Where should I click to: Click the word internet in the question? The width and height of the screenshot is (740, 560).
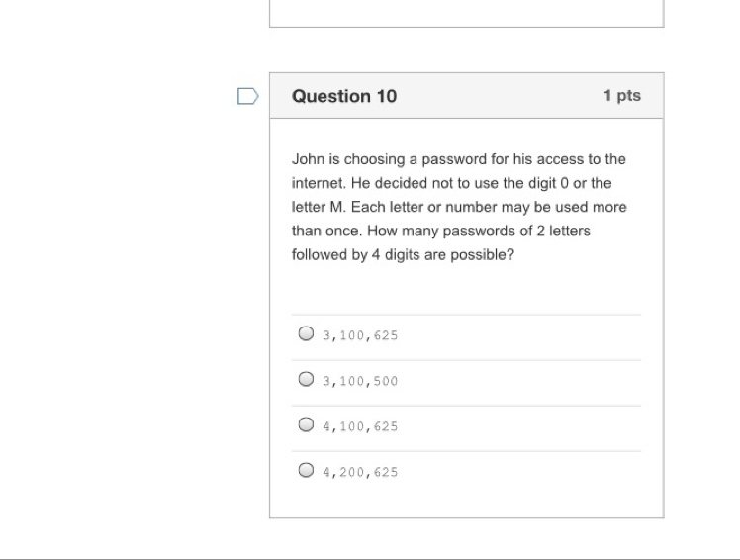(319, 183)
